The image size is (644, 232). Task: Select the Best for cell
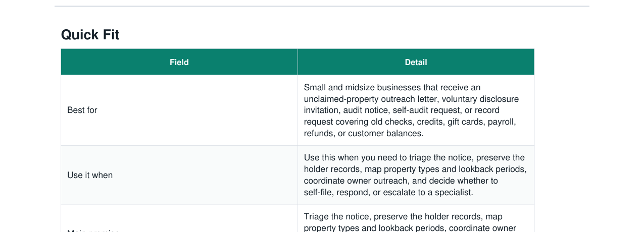(179, 110)
